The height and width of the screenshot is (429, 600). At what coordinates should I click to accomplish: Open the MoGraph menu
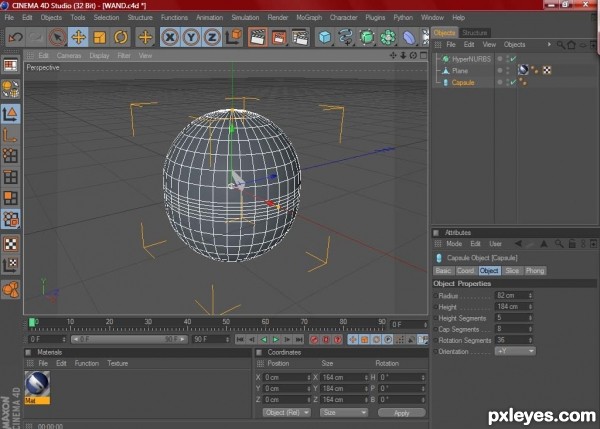click(x=309, y=18)
